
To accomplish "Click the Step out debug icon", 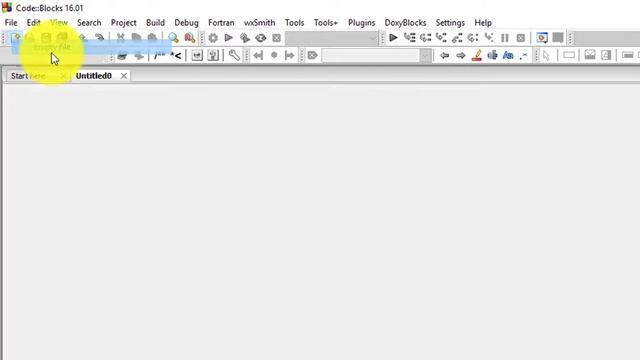I will tap(457, 38).
